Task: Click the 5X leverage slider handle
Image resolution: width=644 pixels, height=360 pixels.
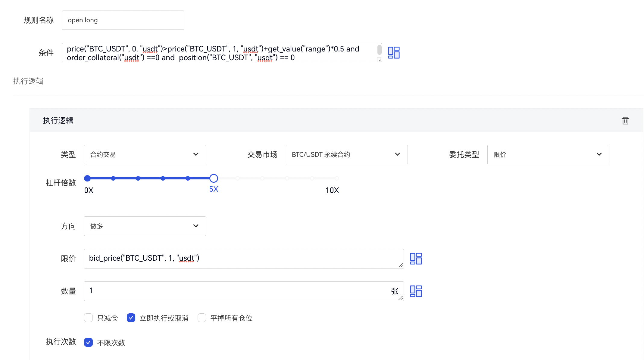Action: 214,178
